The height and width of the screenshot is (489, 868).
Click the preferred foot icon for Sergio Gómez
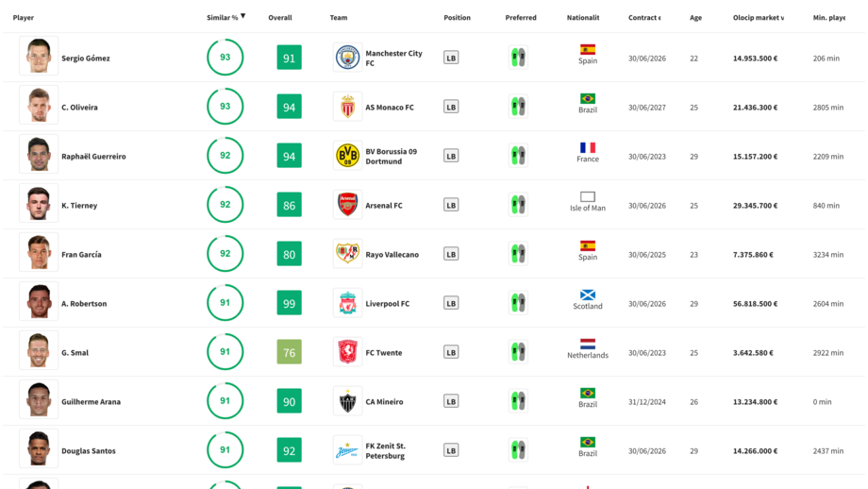[517, 58]
